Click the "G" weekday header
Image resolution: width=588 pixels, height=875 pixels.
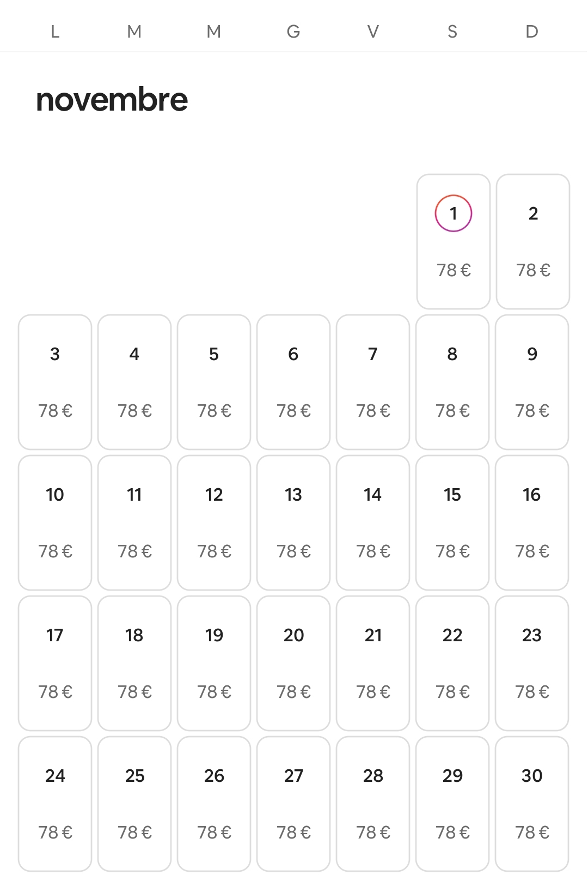tap(293, 32)
